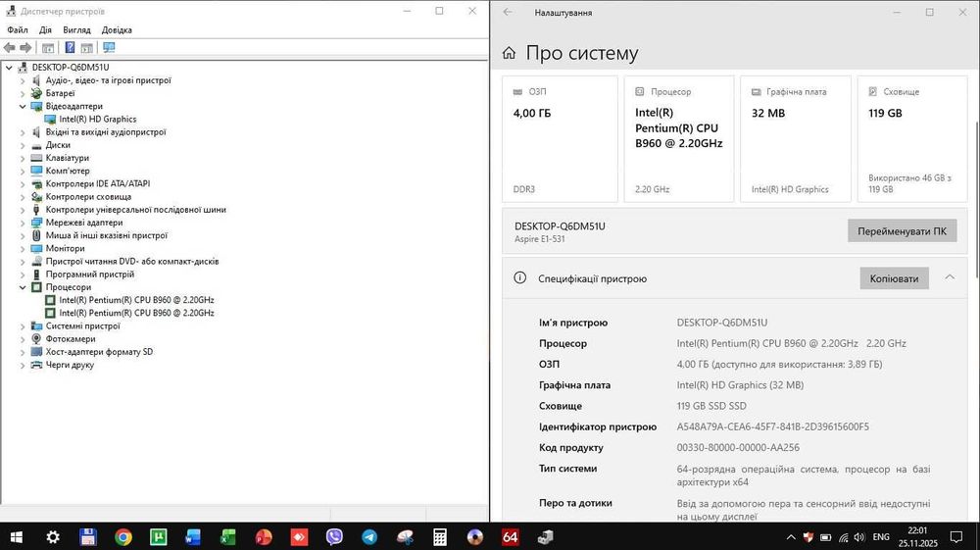Click the back arrow in Налаштування window

pos(508,12)
